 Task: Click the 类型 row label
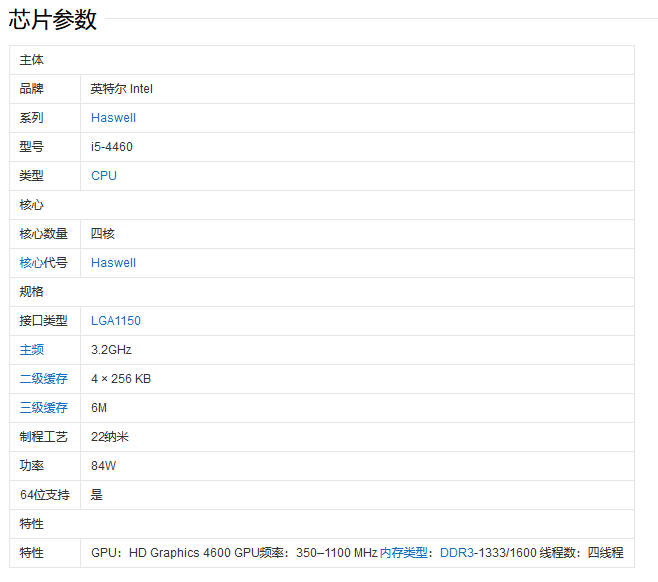pyautogui.click(x=31, y=176)
